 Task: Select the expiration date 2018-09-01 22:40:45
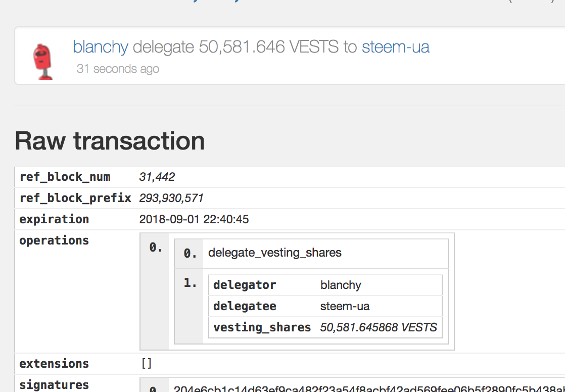[x=194, y=219]
